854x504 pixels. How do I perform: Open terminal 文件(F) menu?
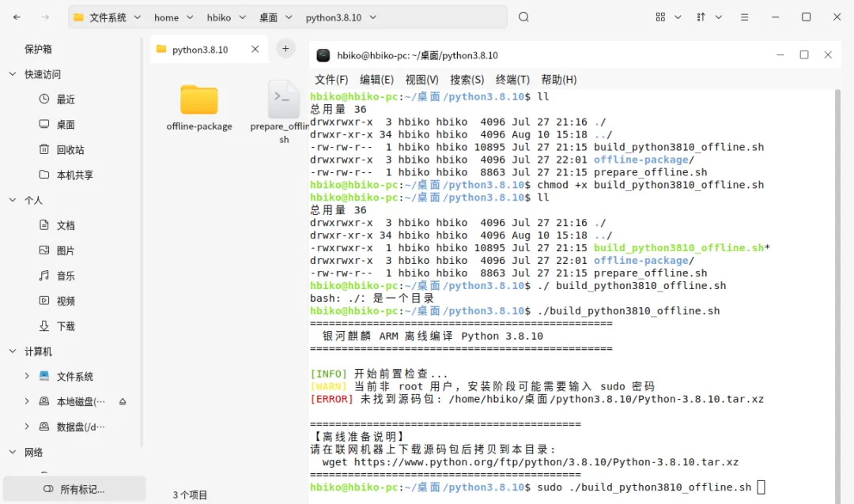pos(331,80)
